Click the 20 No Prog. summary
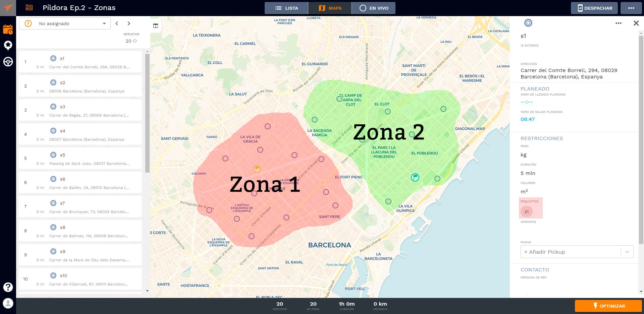644x314 pixels. coord(313,306)
